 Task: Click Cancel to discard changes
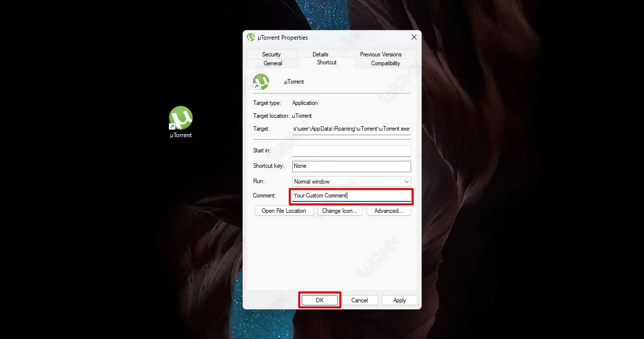(359, 300)
